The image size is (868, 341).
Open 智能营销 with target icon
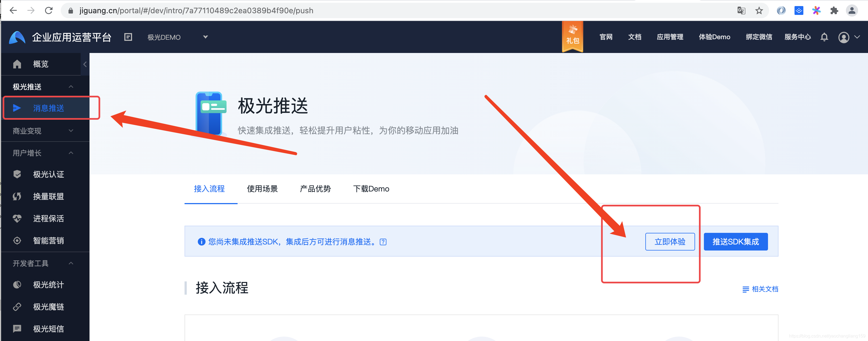pyautogui.click(x=46, y=241)
